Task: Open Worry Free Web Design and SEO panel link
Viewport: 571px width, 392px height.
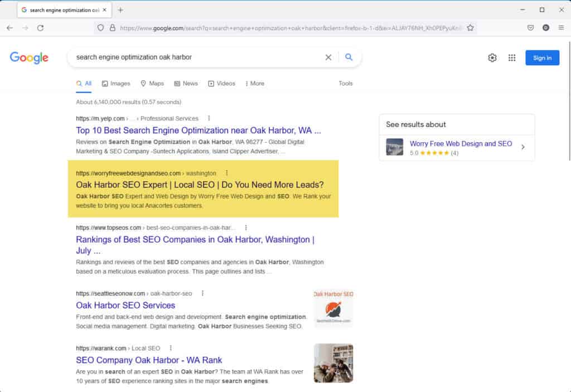Action: click(461, 143)
